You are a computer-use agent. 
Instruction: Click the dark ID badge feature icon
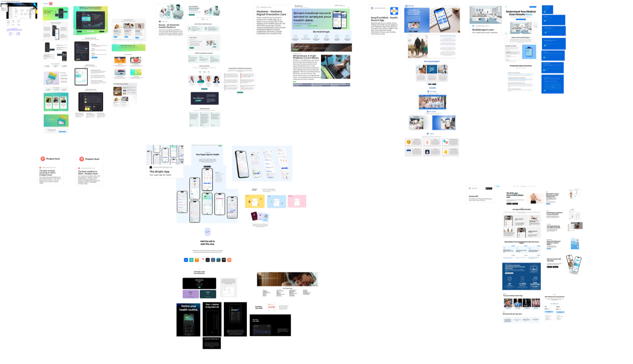click(x=427, y=152)
